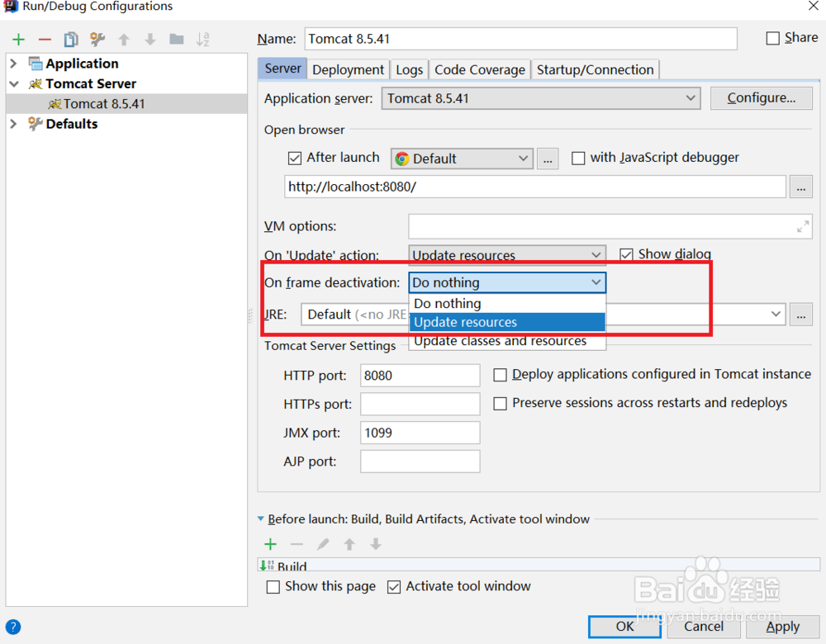Create new folder for configurations

click(x=177, y=40)
